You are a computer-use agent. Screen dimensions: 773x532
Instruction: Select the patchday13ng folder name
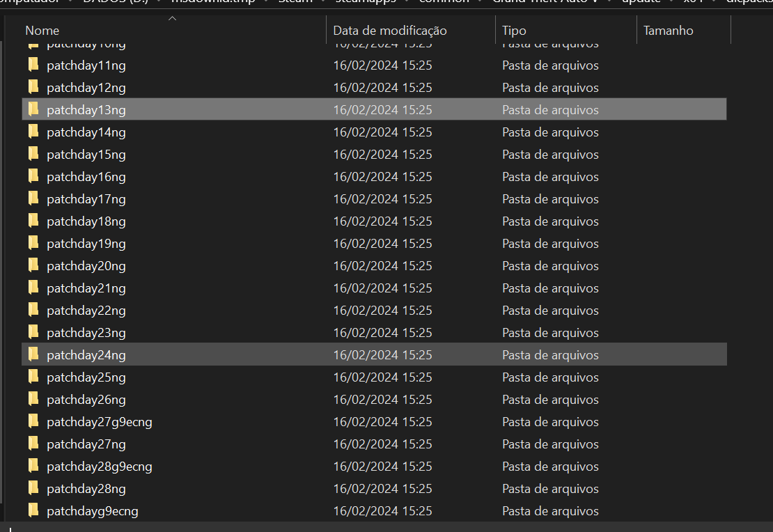tap(86, 110)
